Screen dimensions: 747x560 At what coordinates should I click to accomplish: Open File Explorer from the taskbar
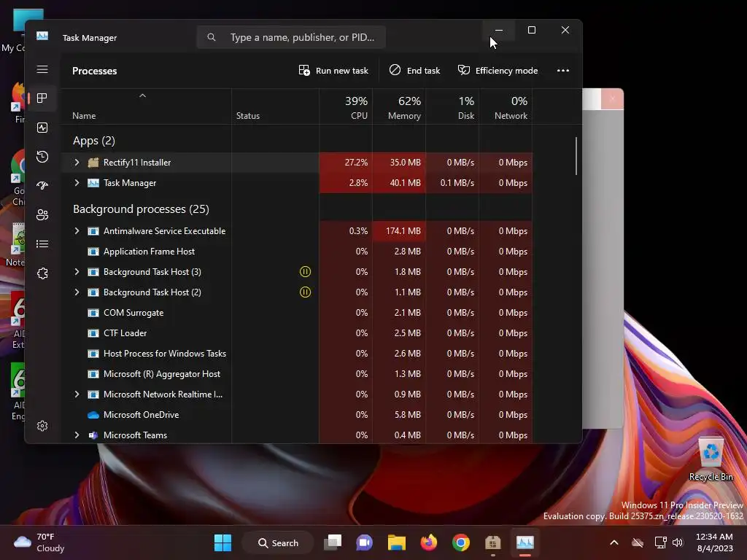[x=396, y=542]
